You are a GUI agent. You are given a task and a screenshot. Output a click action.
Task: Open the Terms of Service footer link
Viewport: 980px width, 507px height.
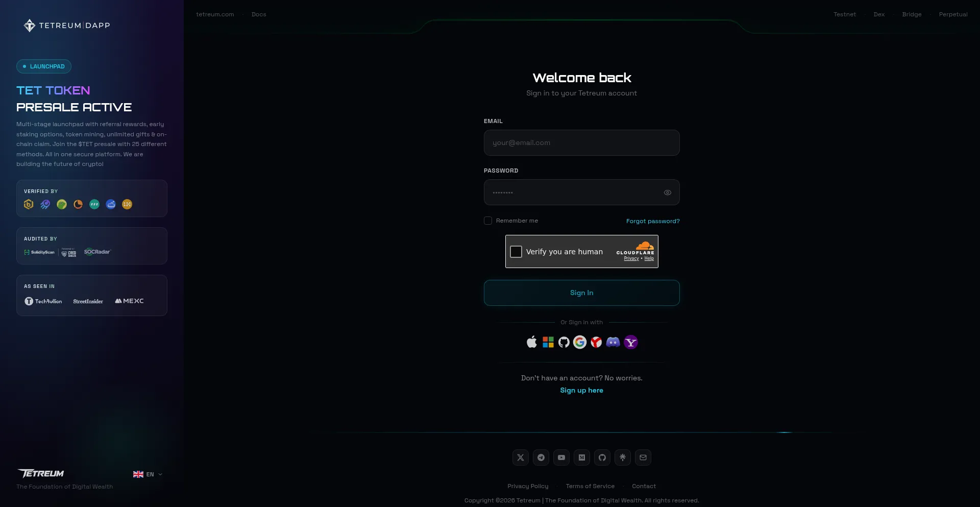590,486
